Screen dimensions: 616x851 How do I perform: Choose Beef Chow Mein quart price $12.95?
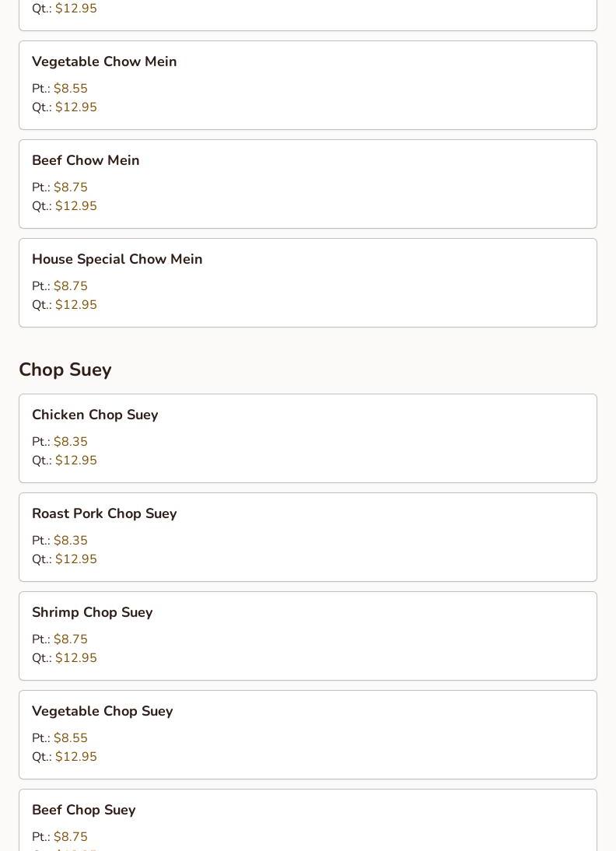coord(76,205)
